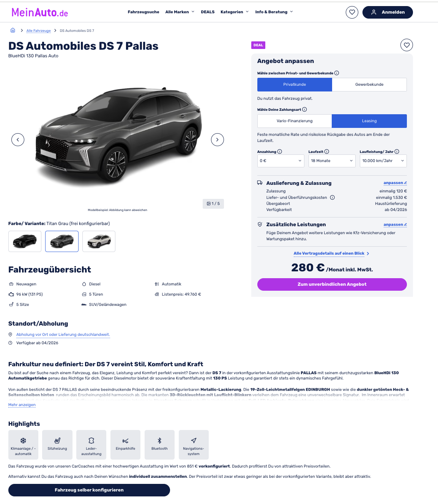Switch to Gewerbekunde customer type
438x504 pixels.
pyautogui.click(x=369, y=85)
